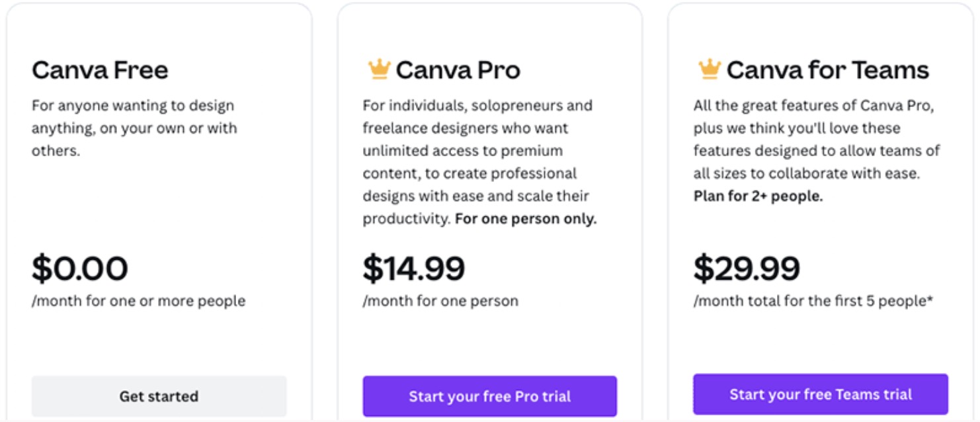Click the Get started button
This screenshot has height=422, width=980.
pos(159,396)
